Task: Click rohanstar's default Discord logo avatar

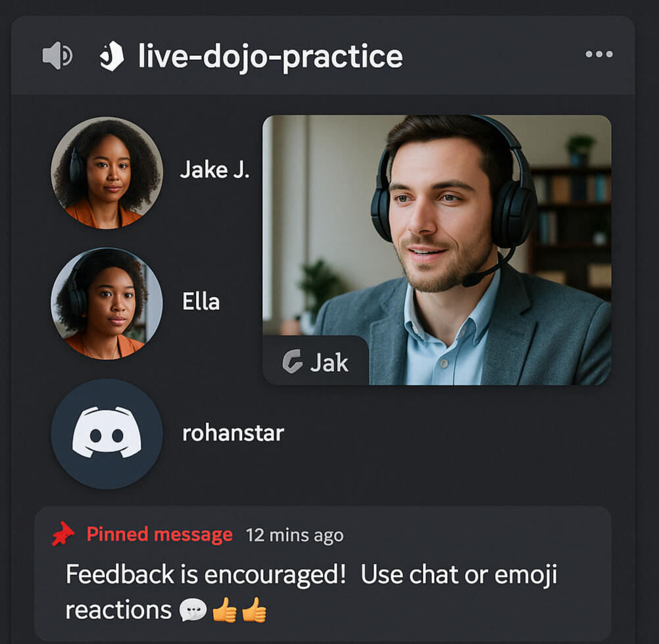Action: coord(107,433)
